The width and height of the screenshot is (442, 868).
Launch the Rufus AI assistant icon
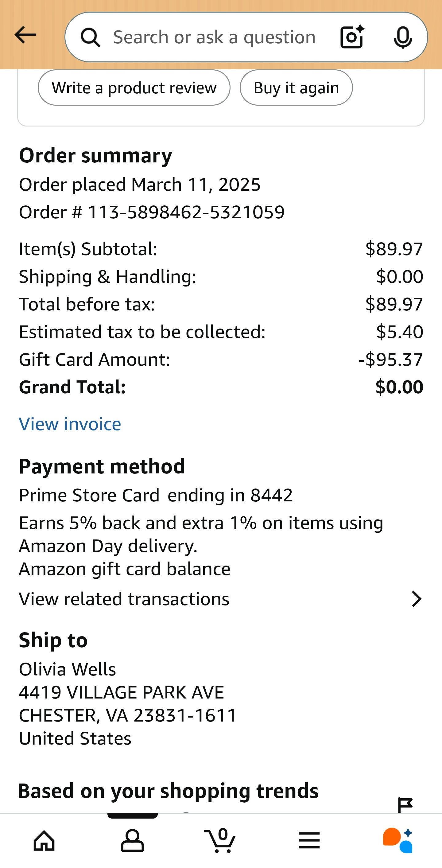[398, 840]
